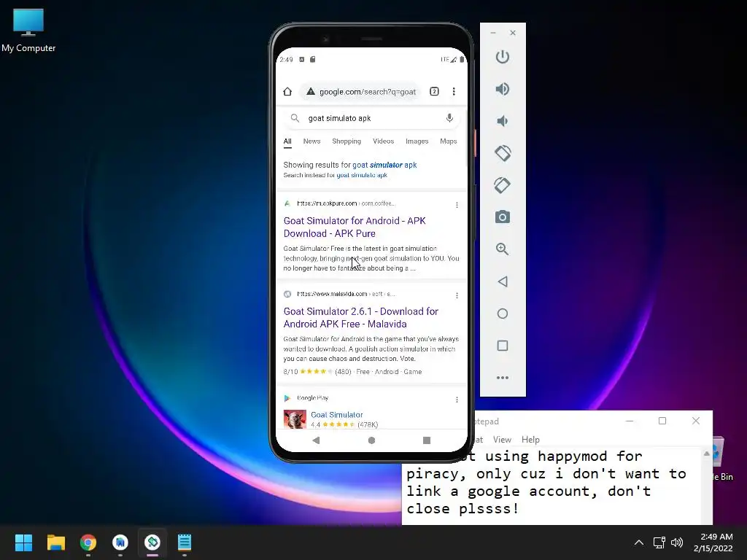Rotate emulator right using second rotate icon
747x560 pixels.
point(502,185)
